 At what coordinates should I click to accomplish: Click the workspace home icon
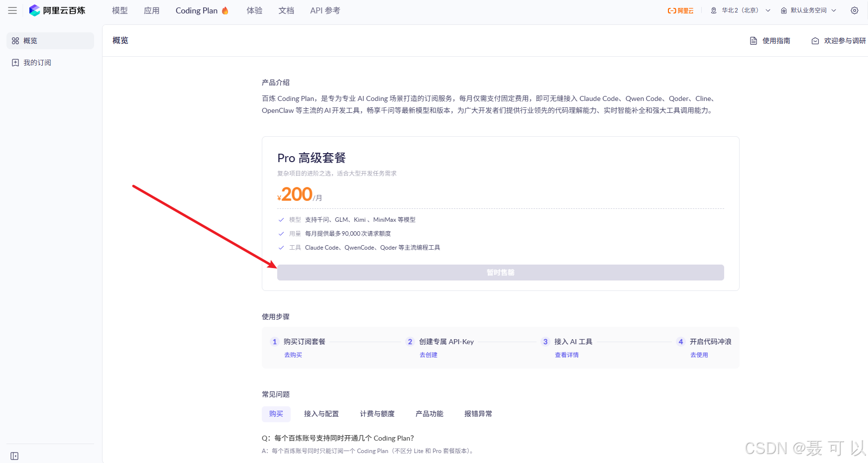click(x=784, y=10)
